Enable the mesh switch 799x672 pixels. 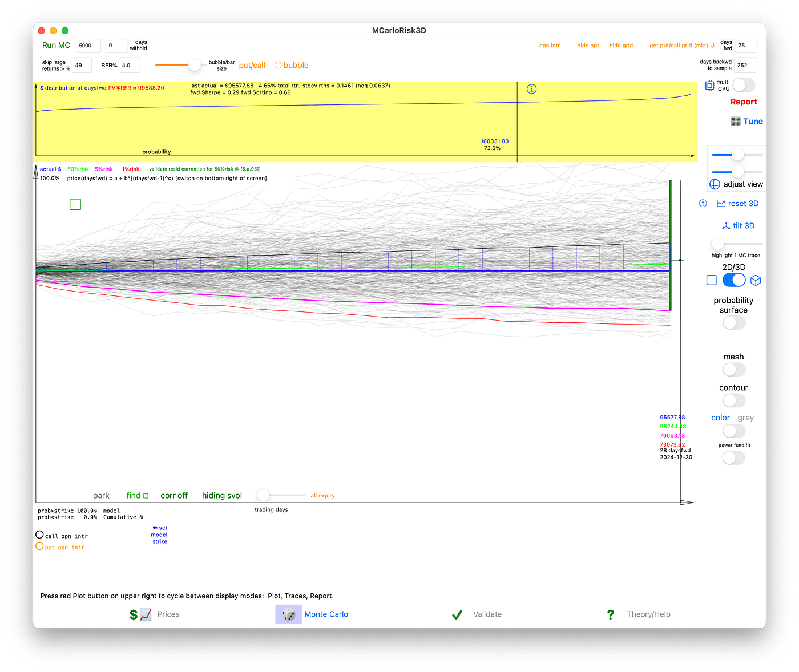[x=734, y=370]
